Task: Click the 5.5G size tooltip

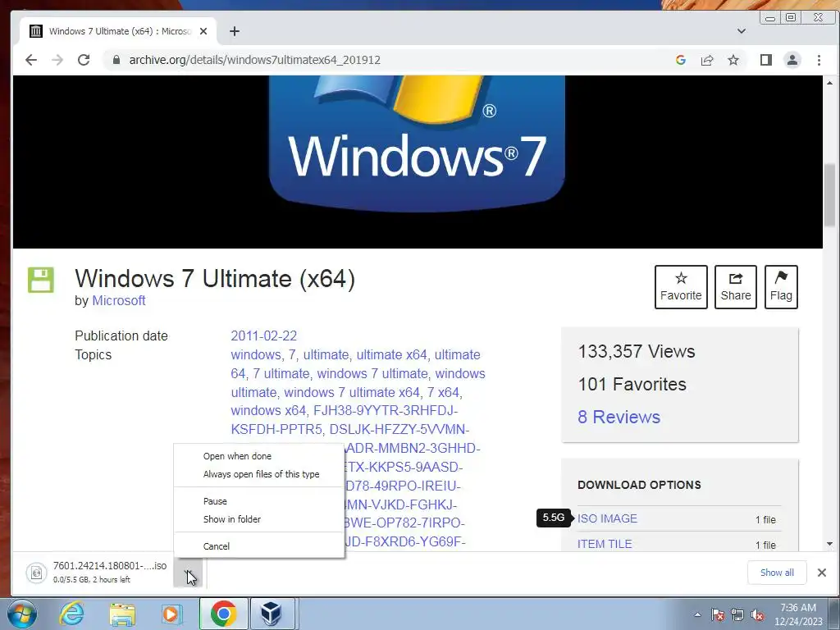Action: tap(554, 518)
